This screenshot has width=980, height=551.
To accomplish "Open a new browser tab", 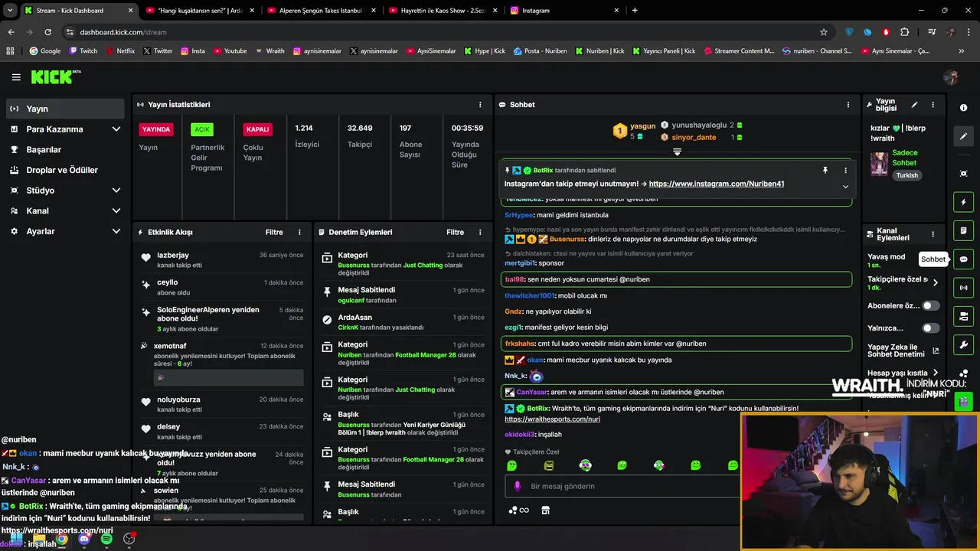I will click(635, 11).
